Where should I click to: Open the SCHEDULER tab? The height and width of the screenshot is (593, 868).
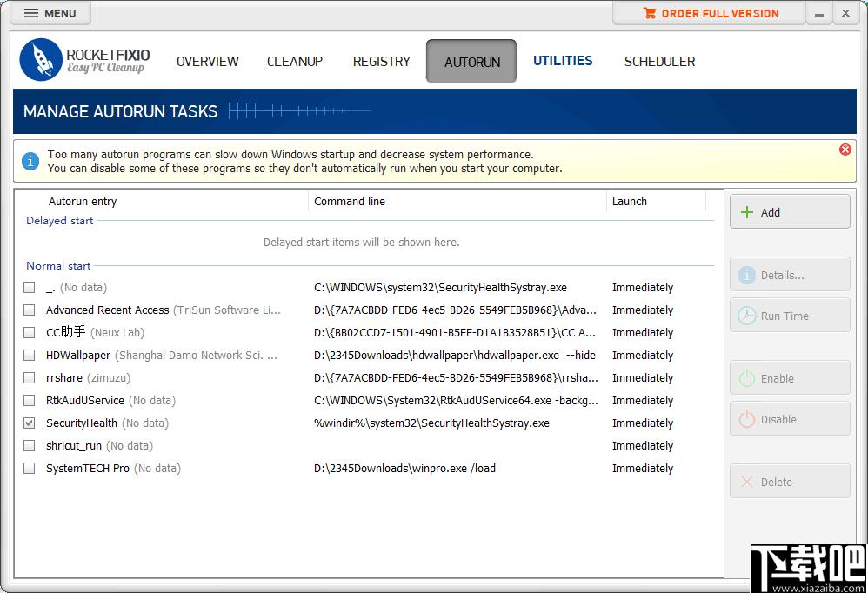tap(659, 62)
